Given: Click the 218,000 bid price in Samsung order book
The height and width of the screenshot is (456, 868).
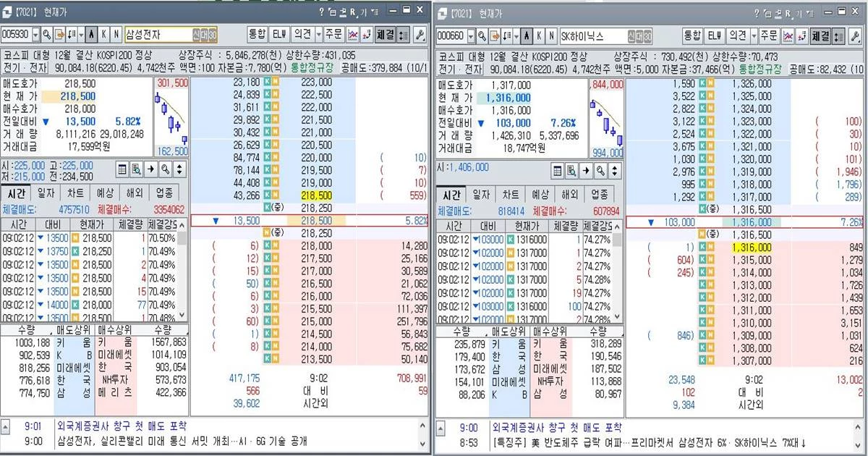Looking at the screenshot, I should click(x=316, y=246).
